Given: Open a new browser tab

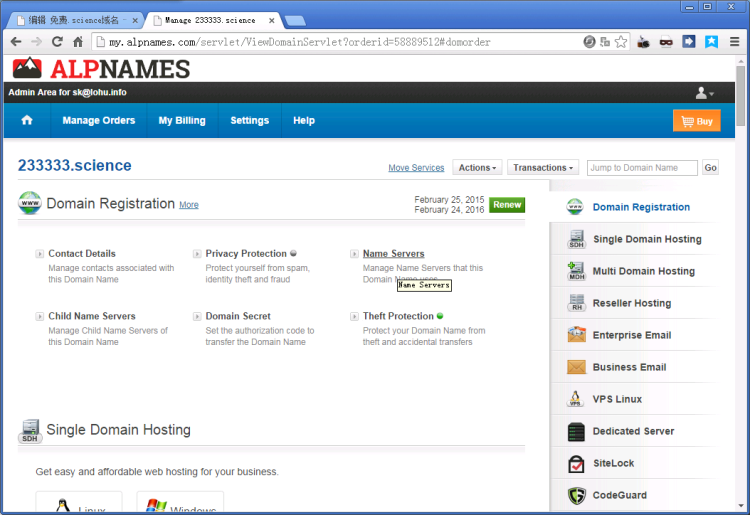Looking at the screenshot, I should tap(295, 21).
